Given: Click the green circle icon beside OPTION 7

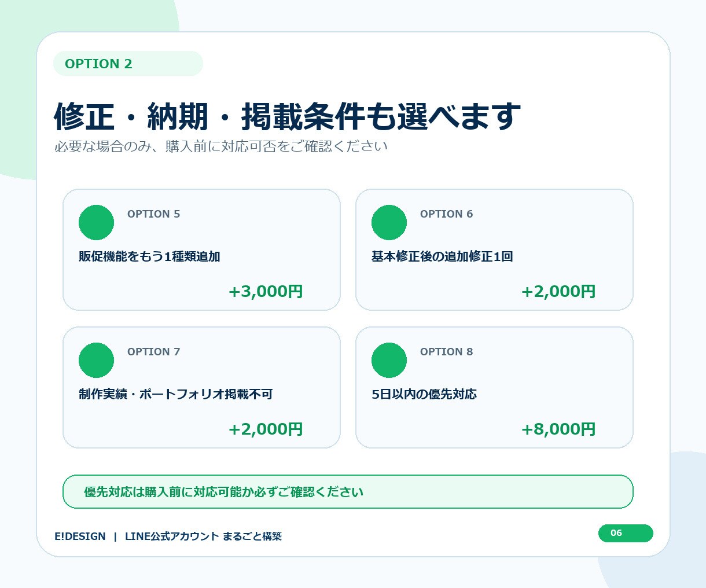Looking at the screenshot, I should pyautogui.click(x=96, y=360).
